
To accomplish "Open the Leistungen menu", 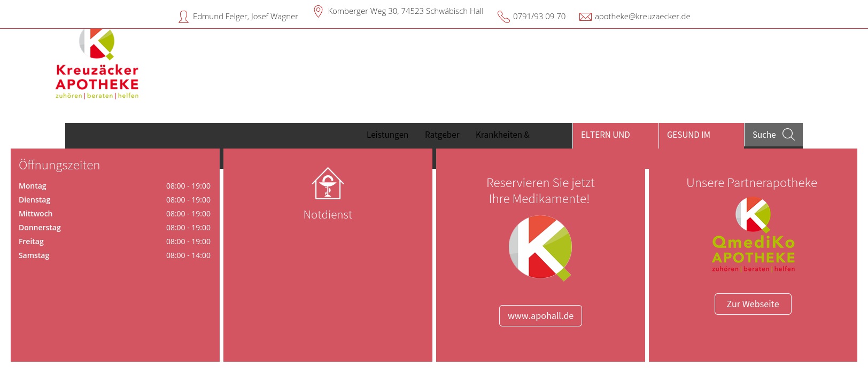I will [x=387, y=135].
